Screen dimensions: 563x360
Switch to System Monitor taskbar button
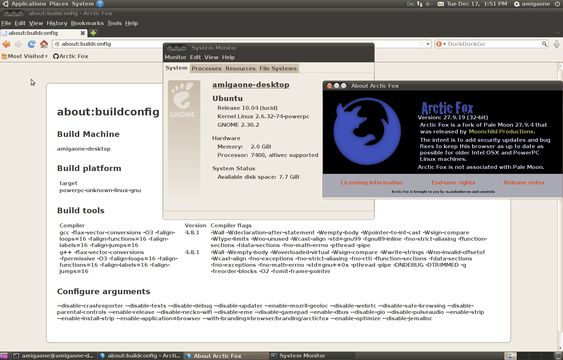pyautogui.click(x=311, y=356)
